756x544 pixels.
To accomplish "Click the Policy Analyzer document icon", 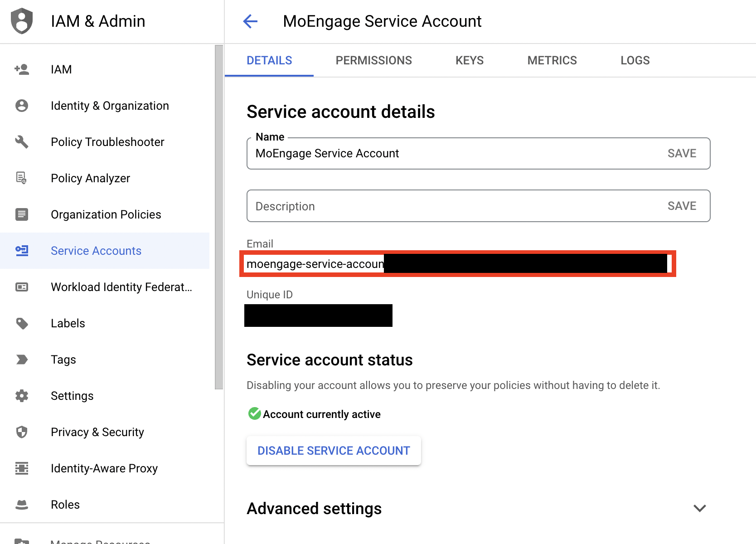I will point(22,178).
